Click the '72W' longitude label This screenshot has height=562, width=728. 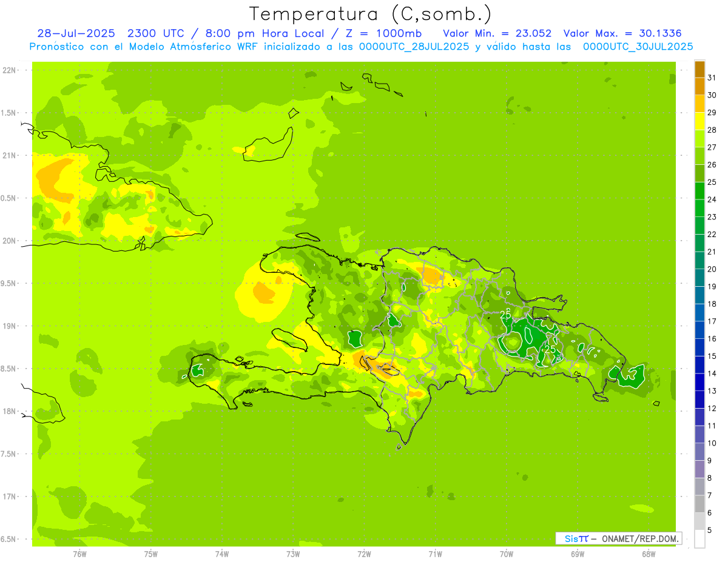364,554
